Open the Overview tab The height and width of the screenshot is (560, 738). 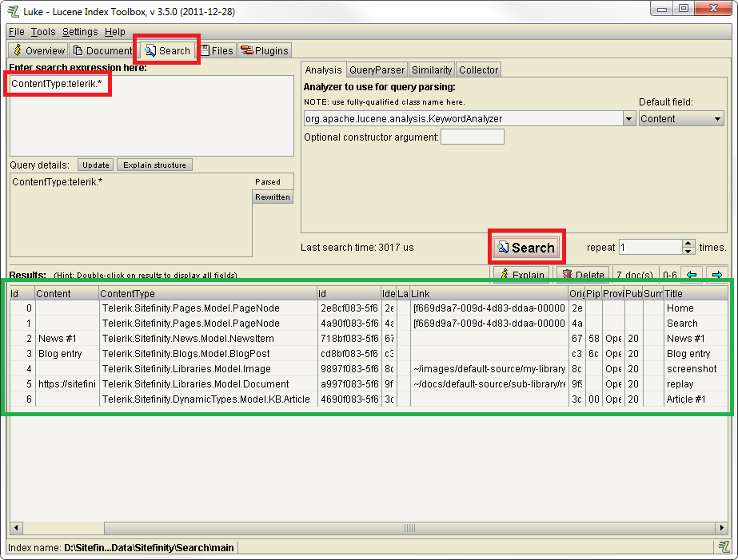click(38, 50)
